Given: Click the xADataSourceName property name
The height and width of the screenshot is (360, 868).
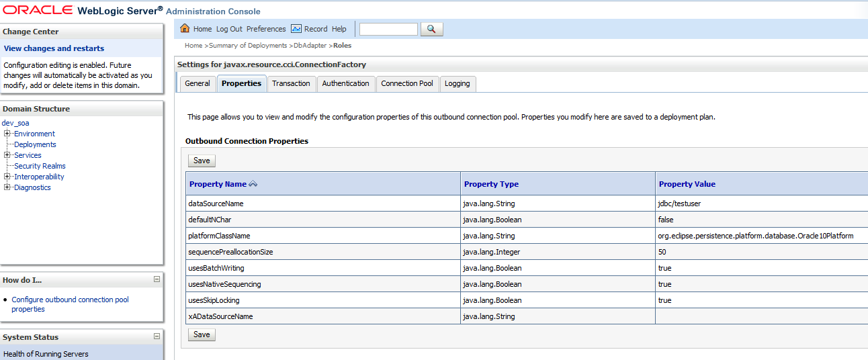Looking at the screenshot, I should 221,316.
